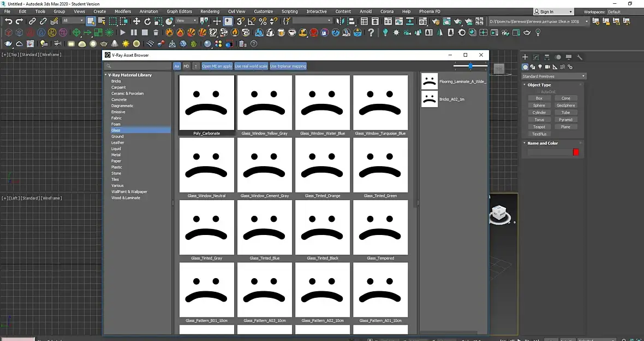Screen dimensions: 644x341
Task: Select Lights category bulb icon
Action: [x=540, y=67]
